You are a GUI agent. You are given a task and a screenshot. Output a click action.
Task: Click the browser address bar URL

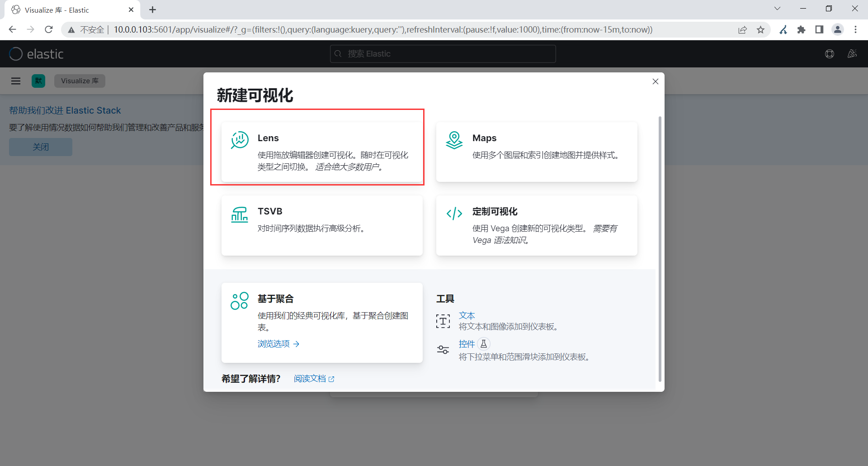(383, 29)
